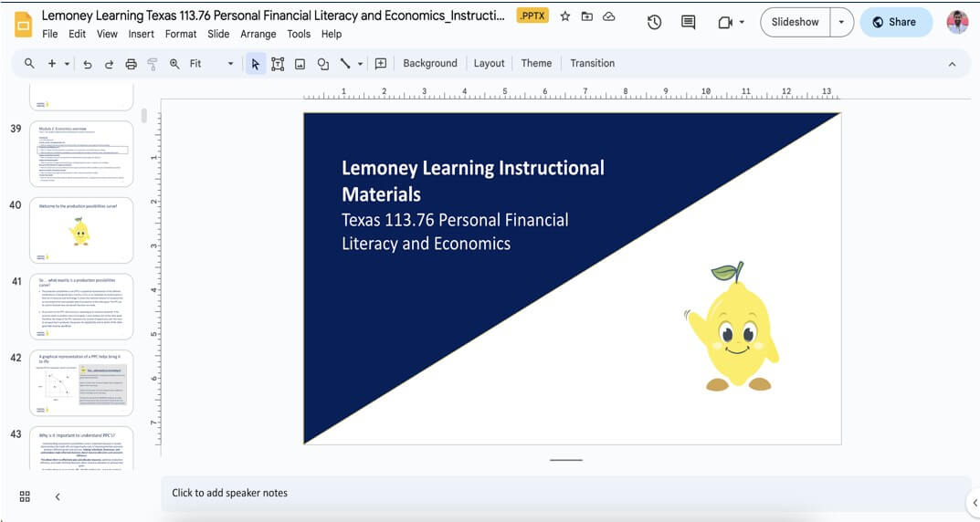Screen dimensions: 980x522
Task: Open version history clock icon
Action: 654,22
